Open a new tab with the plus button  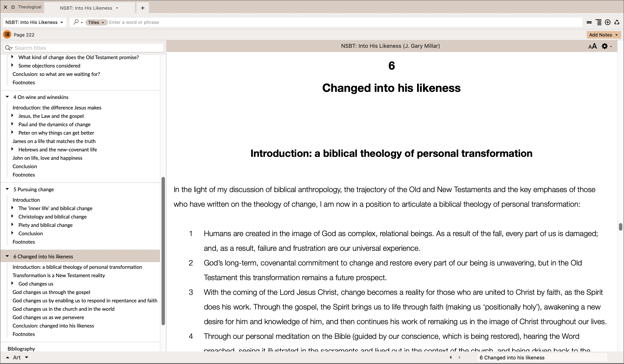coord(143,8)
